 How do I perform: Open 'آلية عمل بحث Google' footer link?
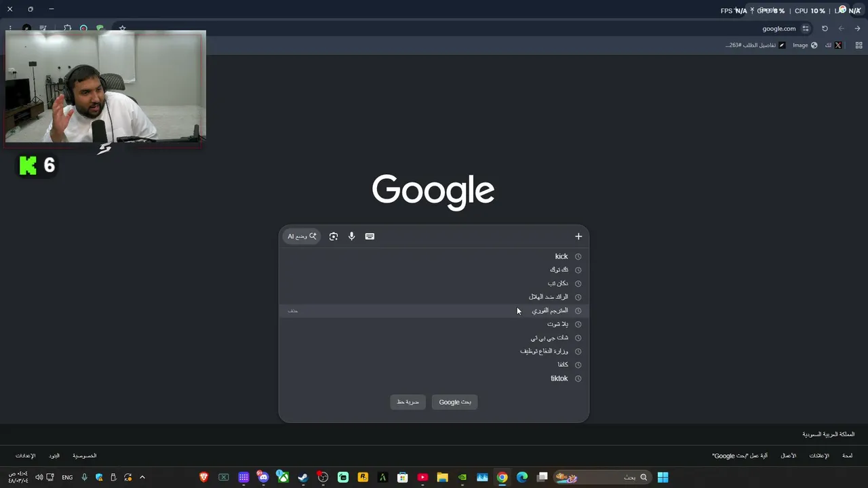click(740, 456)
